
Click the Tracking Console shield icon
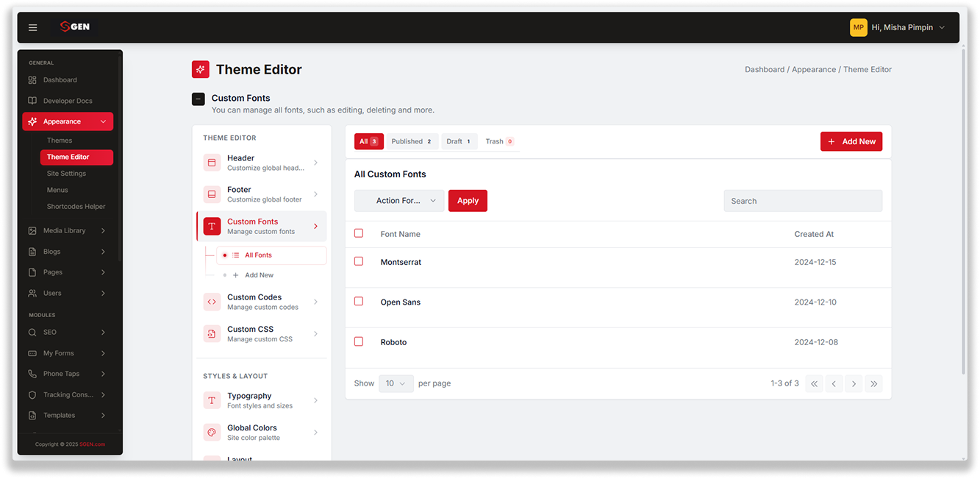[32, 395]
